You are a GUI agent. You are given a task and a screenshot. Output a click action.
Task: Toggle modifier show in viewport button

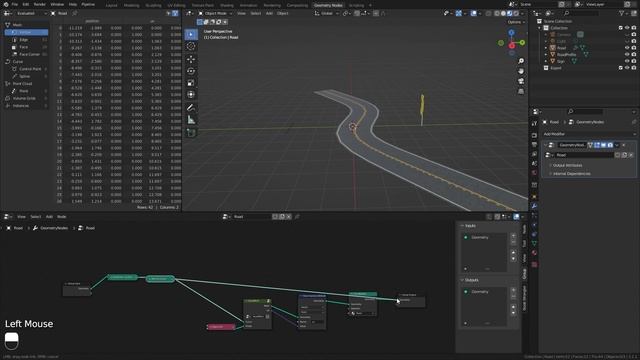[x=603, y=145]
